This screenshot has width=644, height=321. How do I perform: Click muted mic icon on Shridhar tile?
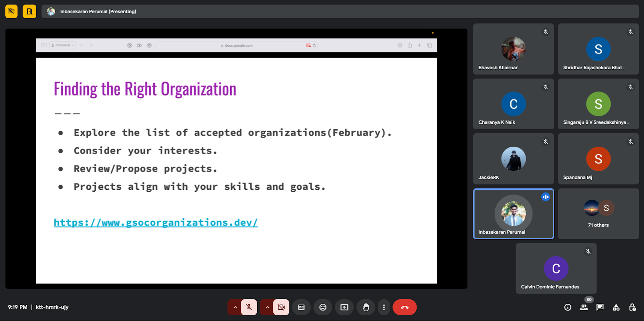(x=631, y=32)
